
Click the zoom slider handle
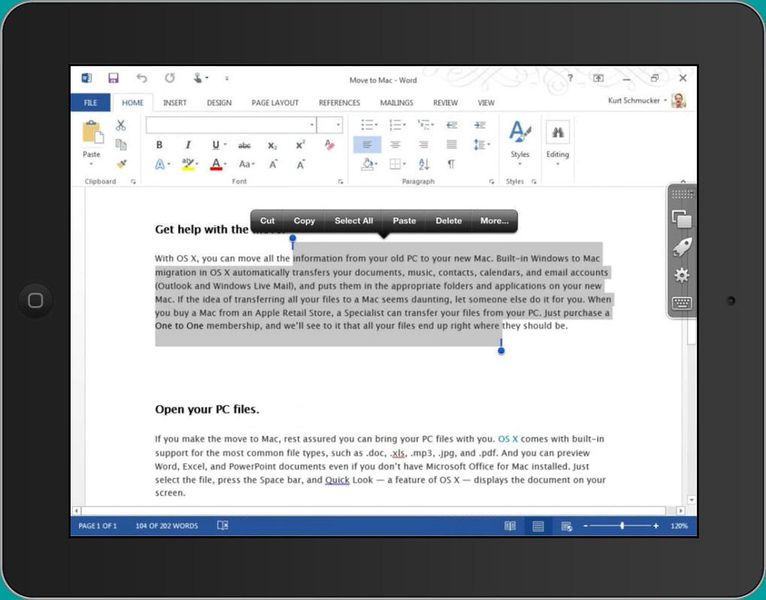pos(622,526)
